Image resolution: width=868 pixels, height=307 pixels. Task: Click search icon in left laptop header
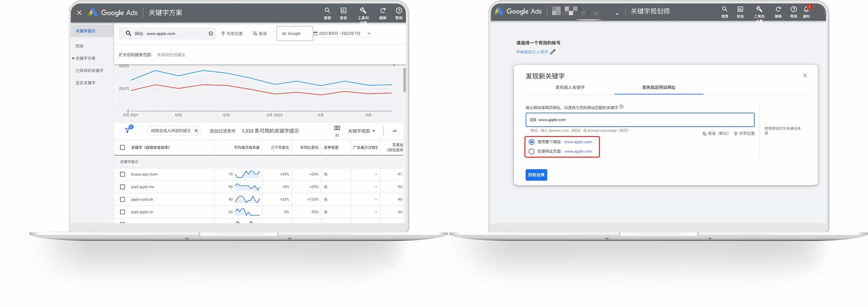(x=327, y=10)
